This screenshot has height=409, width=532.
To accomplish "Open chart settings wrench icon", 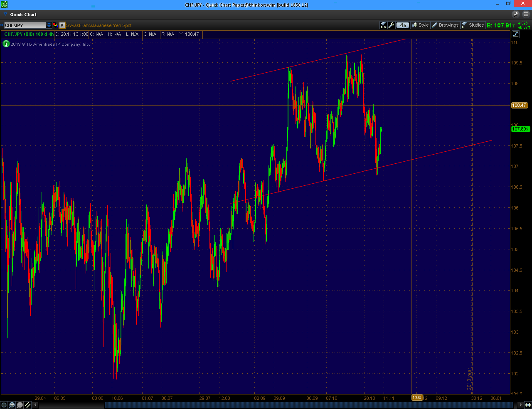I will [x=392, y=25].
